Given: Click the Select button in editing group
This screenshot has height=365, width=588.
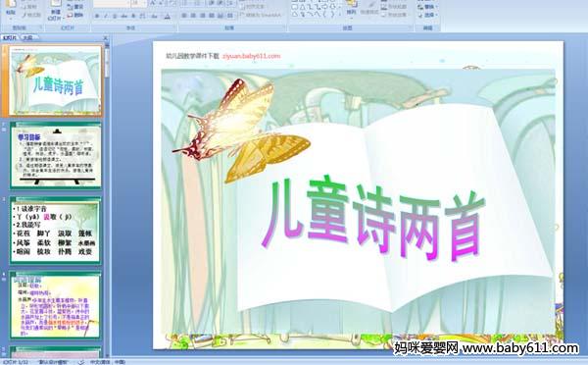Looking at the screenshot, I should pos(428,15).
